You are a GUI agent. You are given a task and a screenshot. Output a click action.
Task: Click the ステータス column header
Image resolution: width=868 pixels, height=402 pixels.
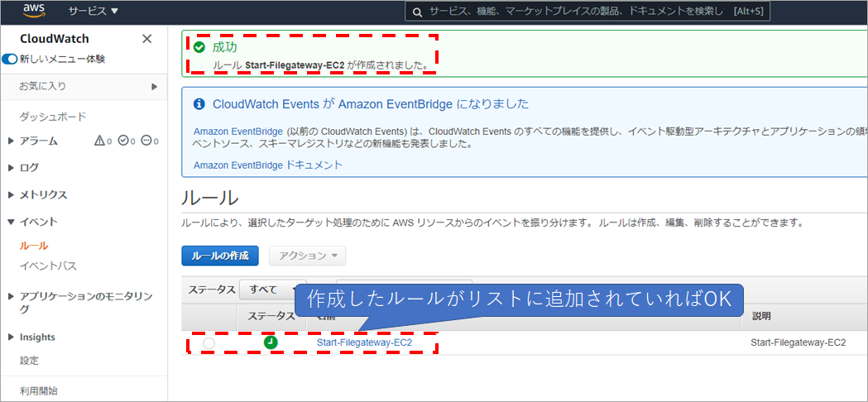coord(271,316)
